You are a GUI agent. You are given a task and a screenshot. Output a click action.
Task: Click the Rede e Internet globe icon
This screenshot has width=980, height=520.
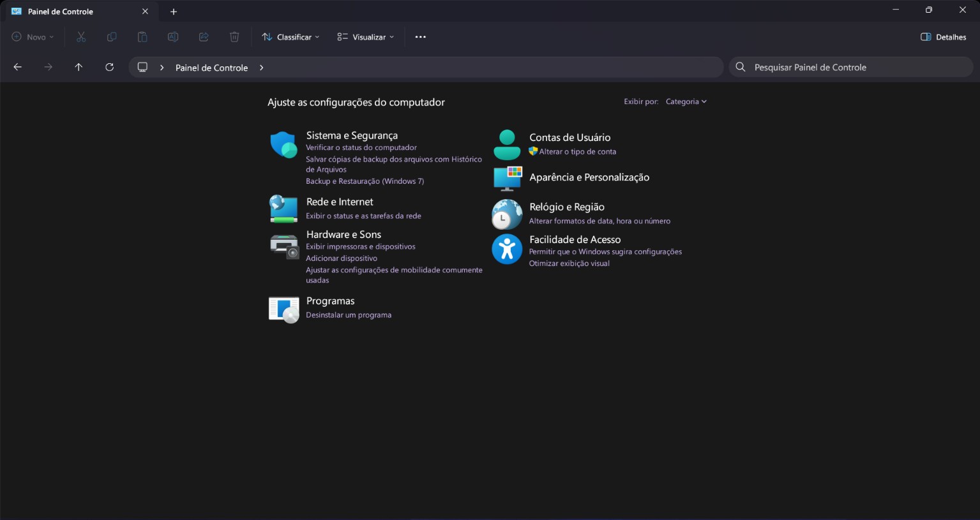click(283, 209)
